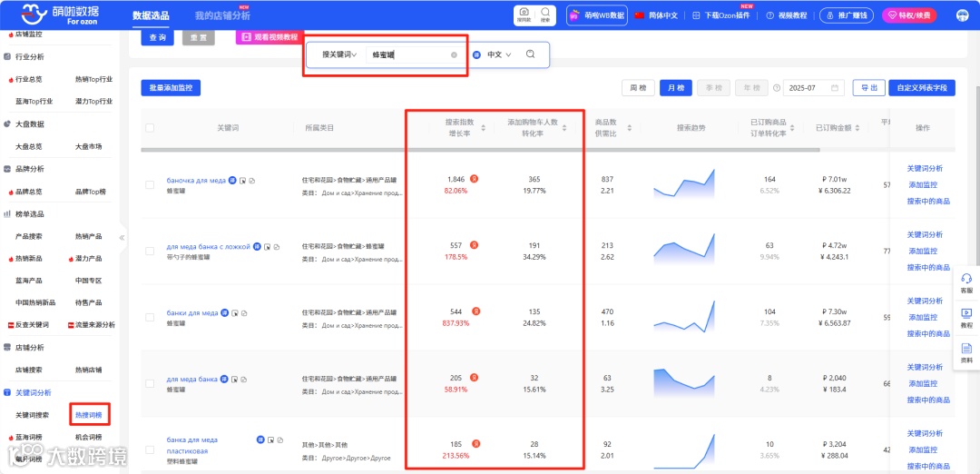Tick the select-all checkbox in the table header
The width and height of the screenshot is (980, 474).
tap(150, 127)
